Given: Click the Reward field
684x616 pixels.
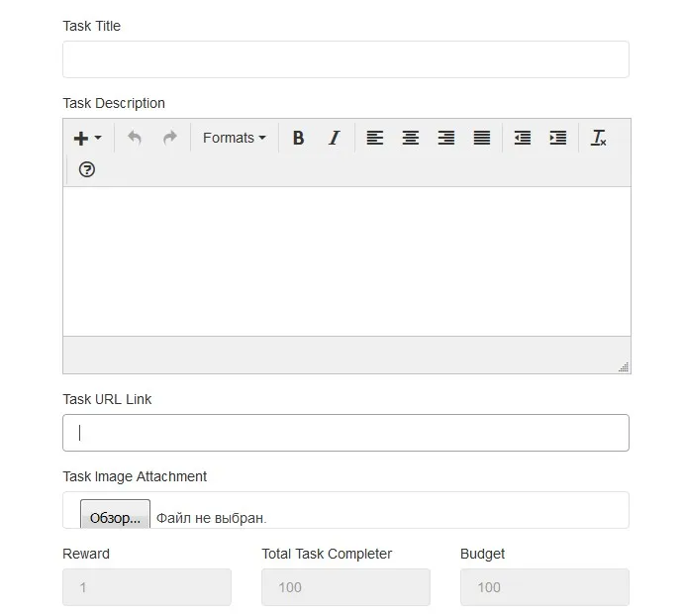Looking at the screenshot, I should coord(147,587).
